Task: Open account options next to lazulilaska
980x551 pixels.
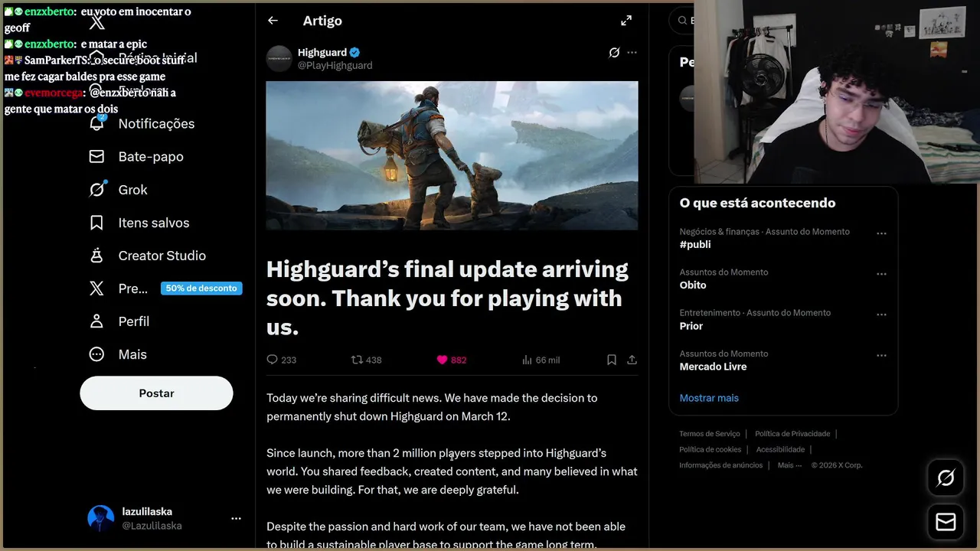Action: coord(236,519)
